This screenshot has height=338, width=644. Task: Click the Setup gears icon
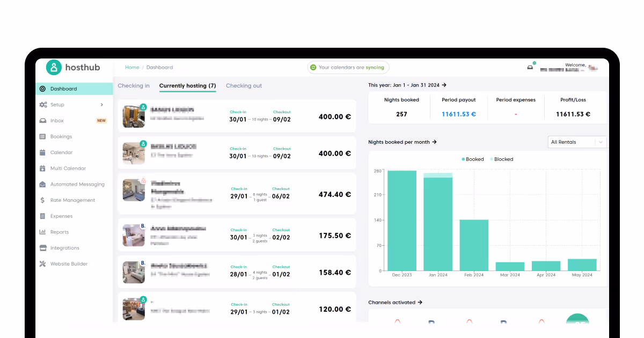[43, 105]
